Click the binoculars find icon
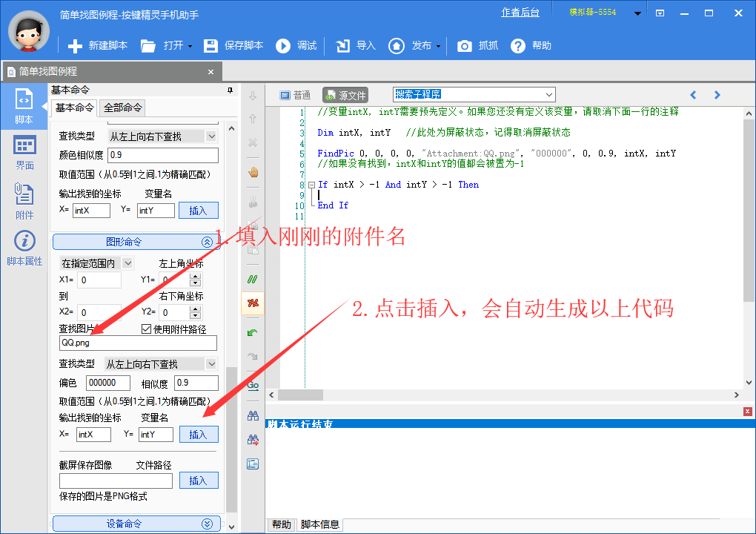Viewport: 756px width, 534px height. (253, 416)
